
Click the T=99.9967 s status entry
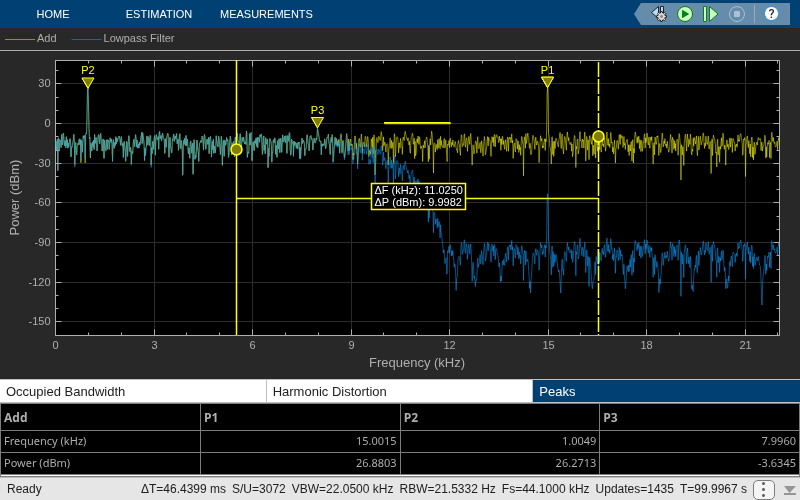point(713,489)
